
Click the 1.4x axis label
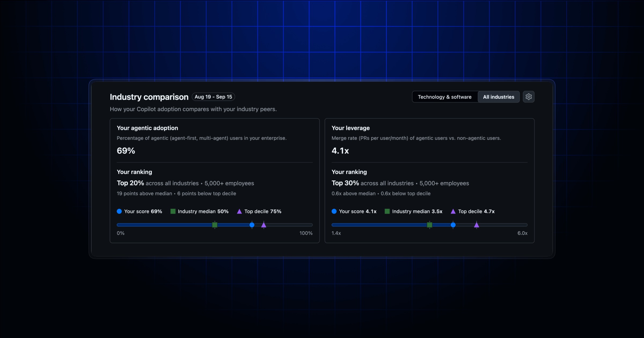click(336, 233)
